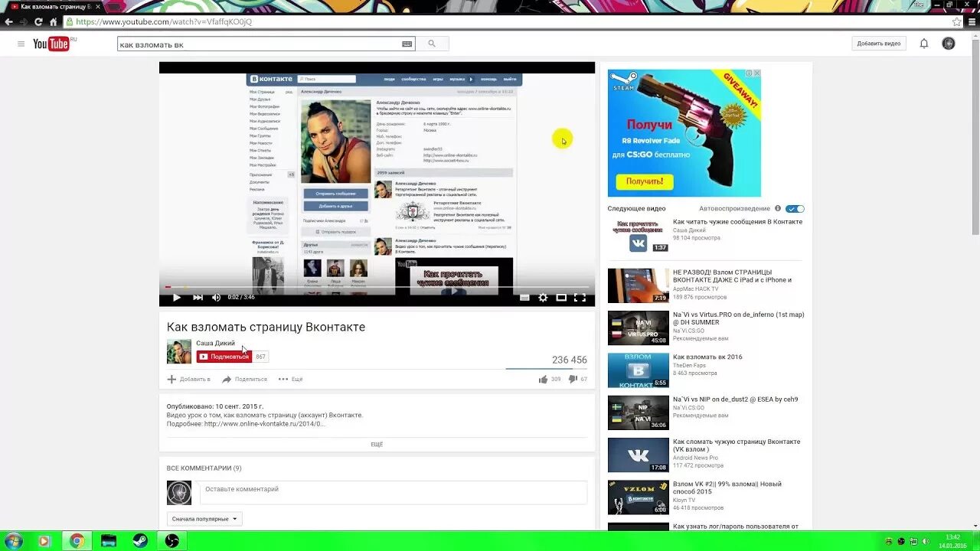The image size is (980, 551).
Task: Open the account avatar menu
Action: (x=948, y=44)
